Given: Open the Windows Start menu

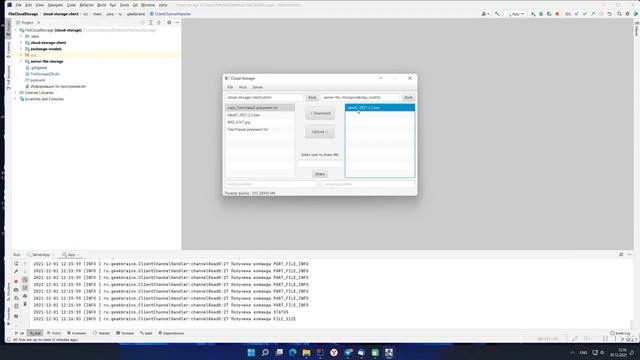Looking at the screenshot, I should click(x=251, y=353).
